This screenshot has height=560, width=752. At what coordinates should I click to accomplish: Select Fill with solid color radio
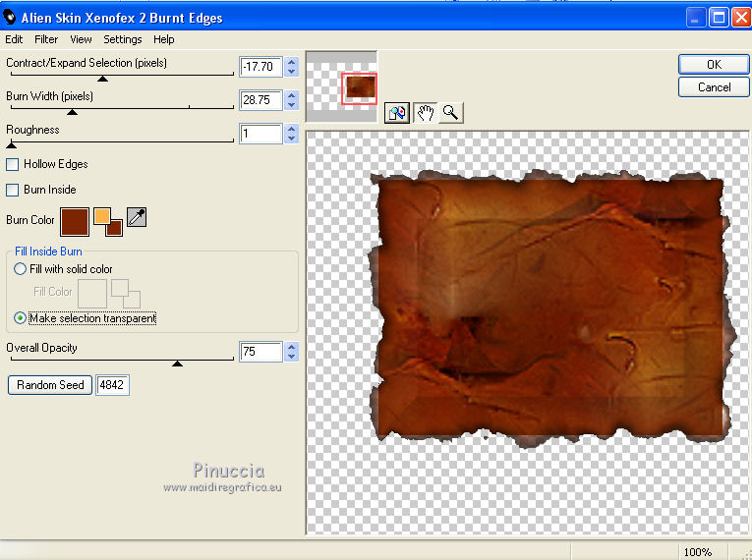tap(20, 269)
